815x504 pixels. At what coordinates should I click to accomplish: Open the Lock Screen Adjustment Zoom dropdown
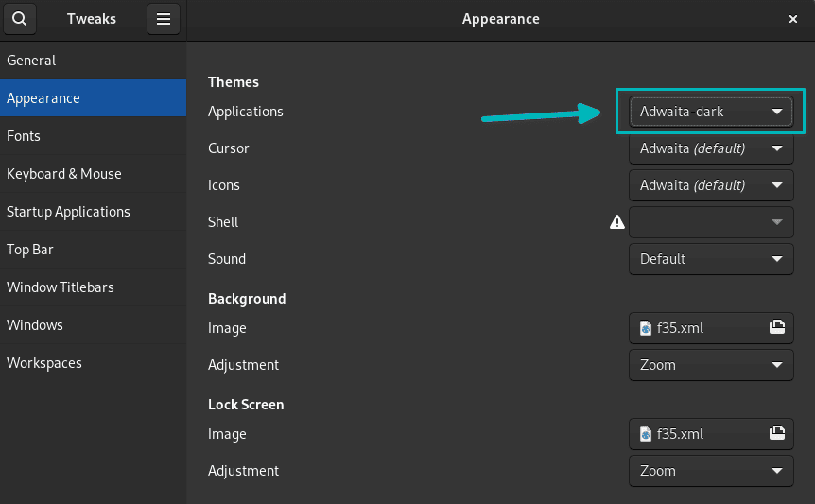point(711,471)
